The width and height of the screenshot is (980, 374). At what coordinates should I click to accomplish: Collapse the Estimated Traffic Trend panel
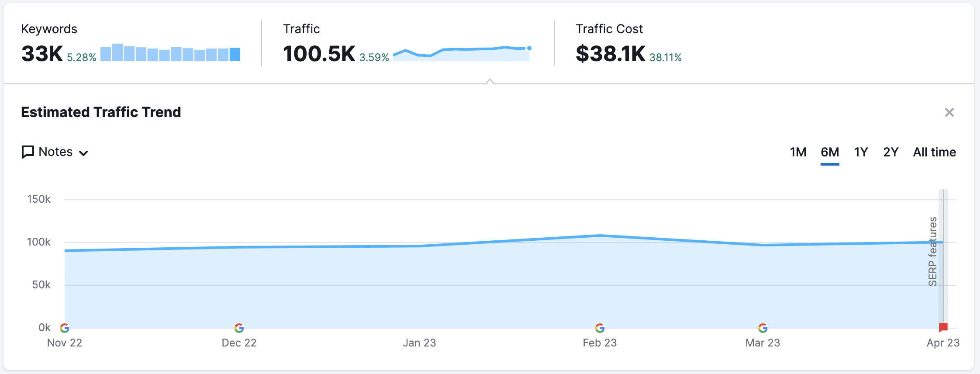pyautogui.click(x=950, y=112)
